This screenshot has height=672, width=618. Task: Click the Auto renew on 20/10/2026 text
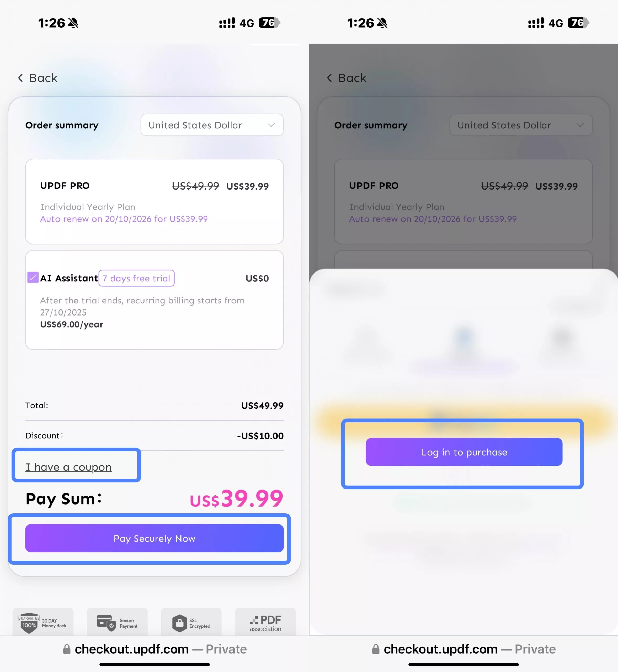[124, 219]
